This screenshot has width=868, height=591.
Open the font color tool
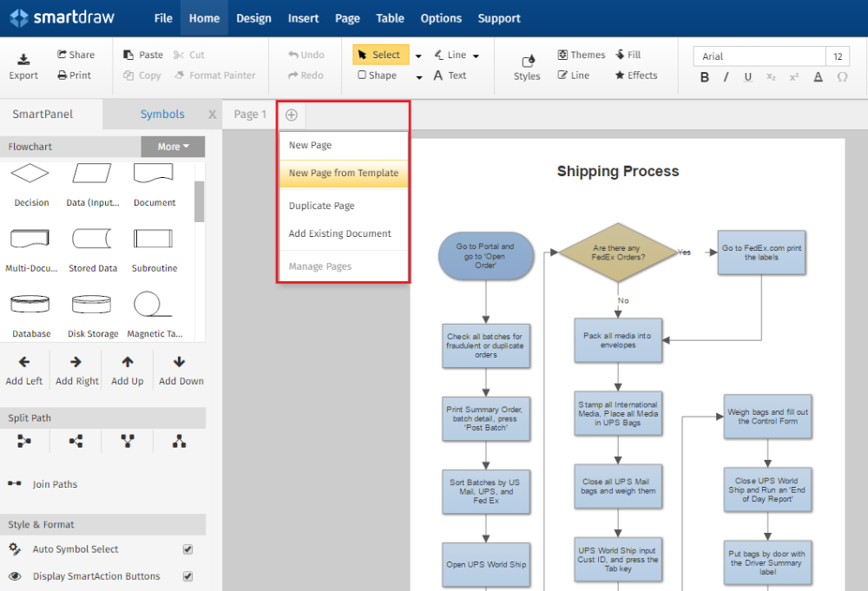tap(819, 77)
